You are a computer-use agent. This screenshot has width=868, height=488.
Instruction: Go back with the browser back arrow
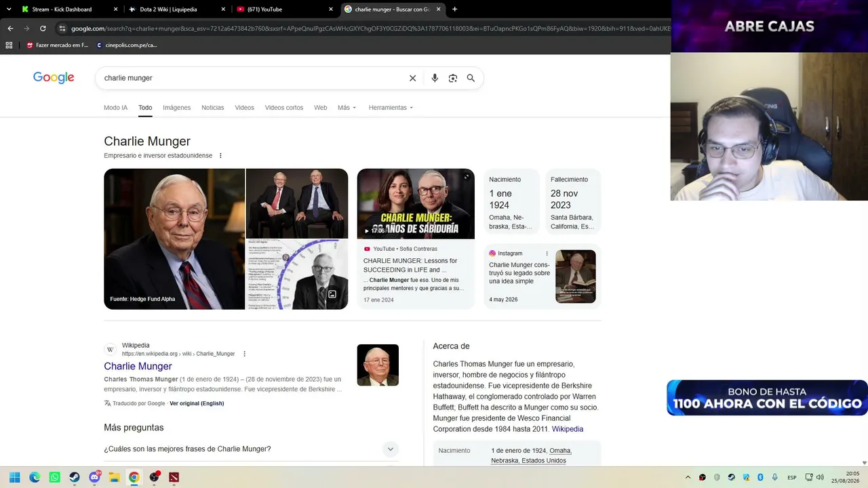10,28
